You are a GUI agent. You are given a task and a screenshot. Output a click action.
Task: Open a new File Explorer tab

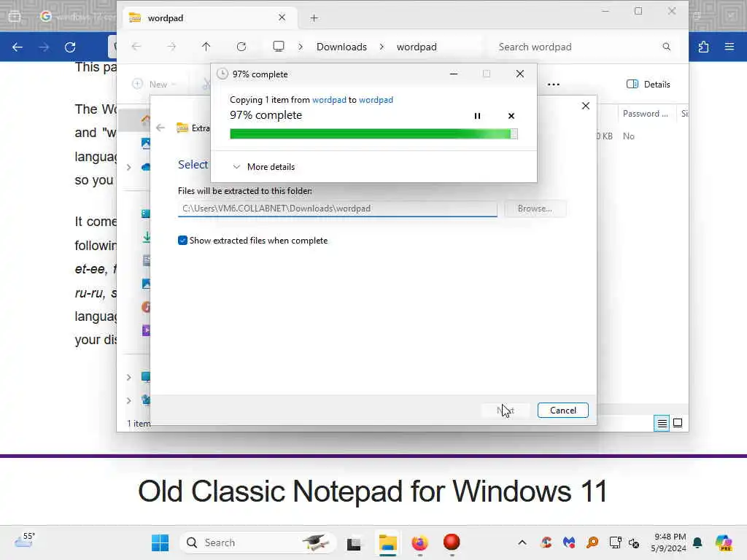314,18
